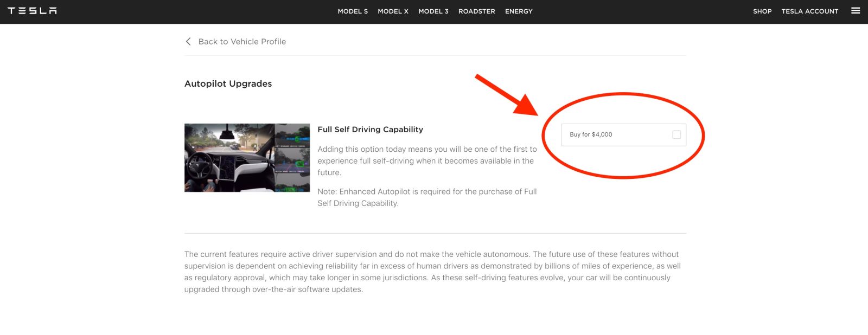Go to Tesla Account
This screenshot has width=868, height=335.
coord(809,11)
